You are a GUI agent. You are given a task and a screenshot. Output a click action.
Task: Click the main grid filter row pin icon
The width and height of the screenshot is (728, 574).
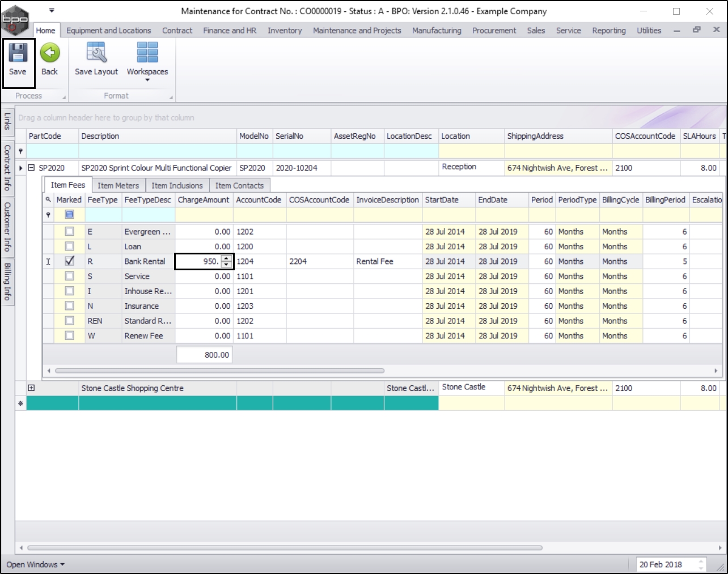[x=21, y=151]
